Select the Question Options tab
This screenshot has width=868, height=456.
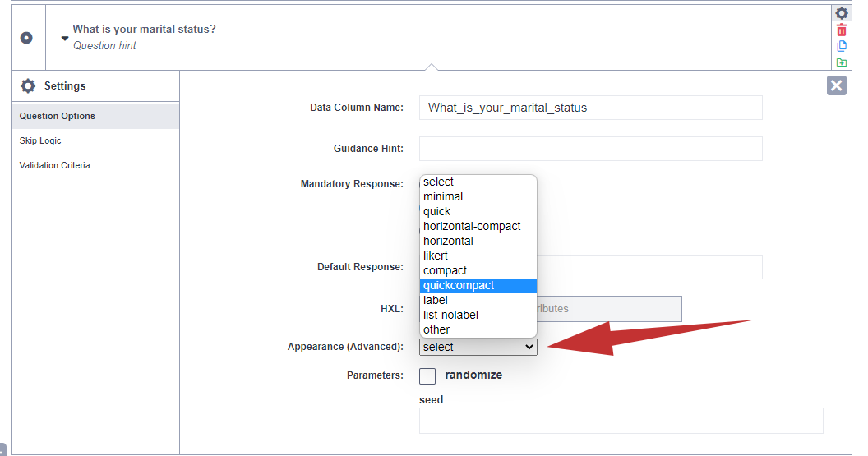(58, 116)
